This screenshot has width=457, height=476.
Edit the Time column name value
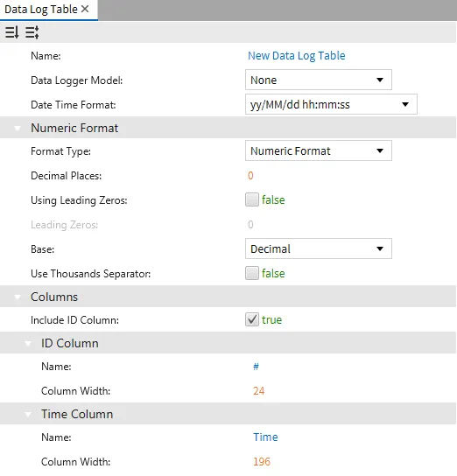coord(265,437)
